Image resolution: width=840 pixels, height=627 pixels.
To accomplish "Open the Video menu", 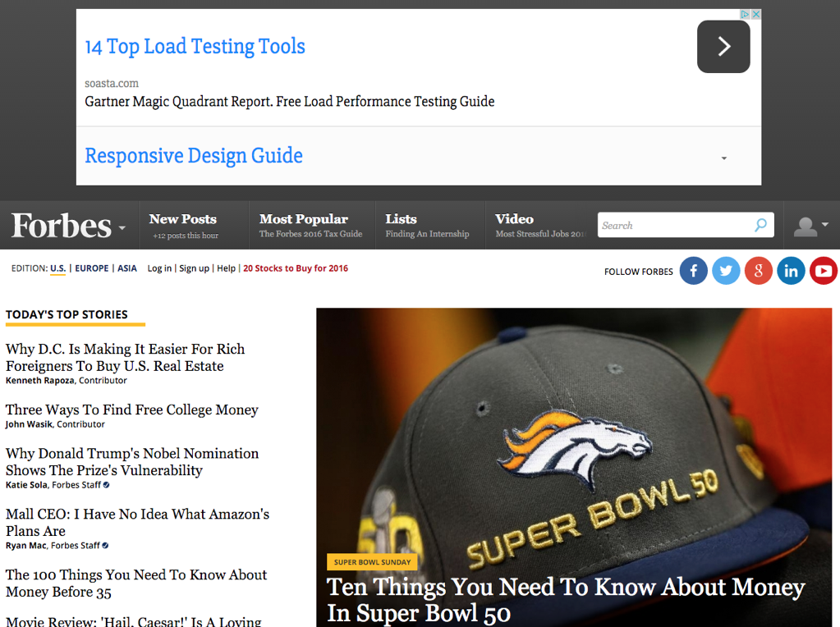I will pos(514,219).
